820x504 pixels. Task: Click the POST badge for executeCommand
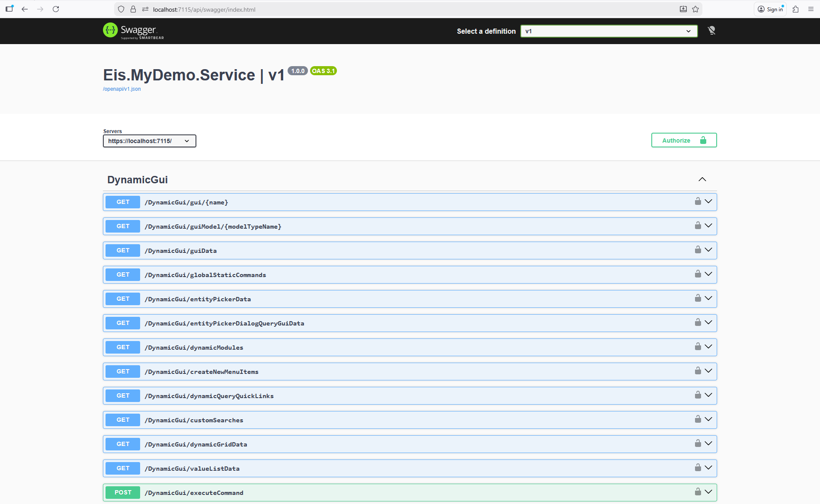123,492
